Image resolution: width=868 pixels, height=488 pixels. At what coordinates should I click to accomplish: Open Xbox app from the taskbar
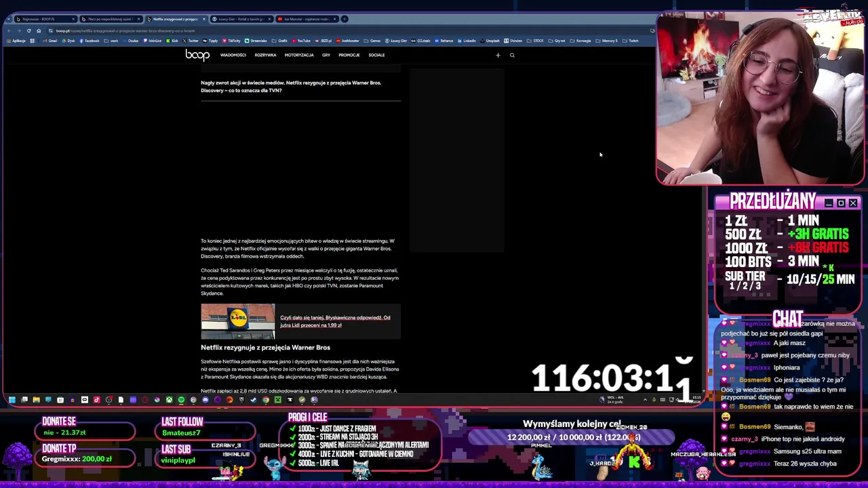point(169,400)
